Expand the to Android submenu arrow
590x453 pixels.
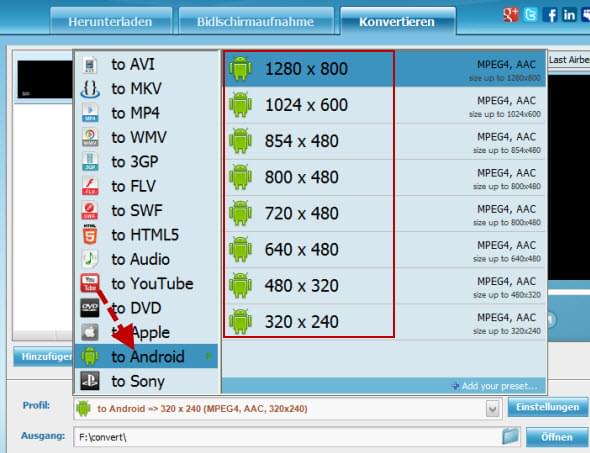click(x=209, y=356)
